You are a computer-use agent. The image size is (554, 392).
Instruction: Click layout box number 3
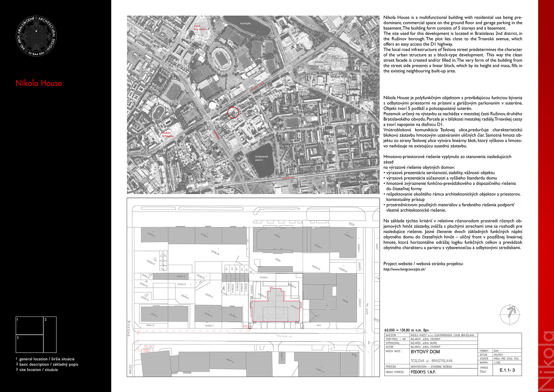[29, 344]
